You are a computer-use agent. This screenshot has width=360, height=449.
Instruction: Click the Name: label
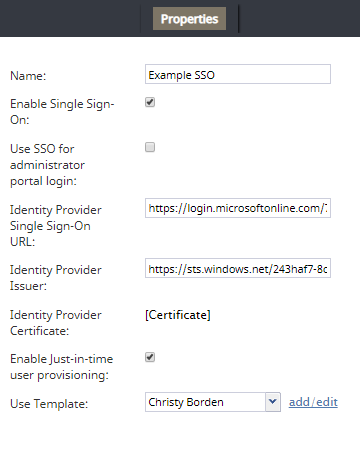tap(28, 76)
